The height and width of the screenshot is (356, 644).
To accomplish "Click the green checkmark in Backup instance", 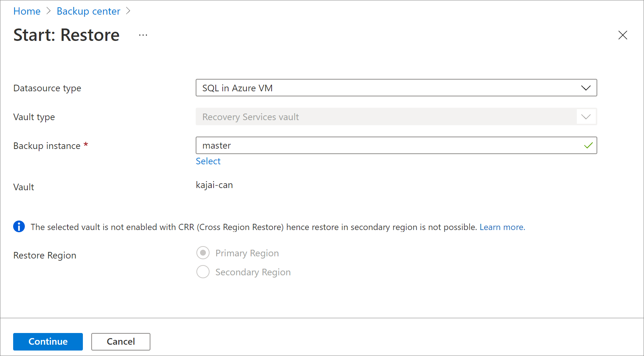I will (x=588, y=145).
